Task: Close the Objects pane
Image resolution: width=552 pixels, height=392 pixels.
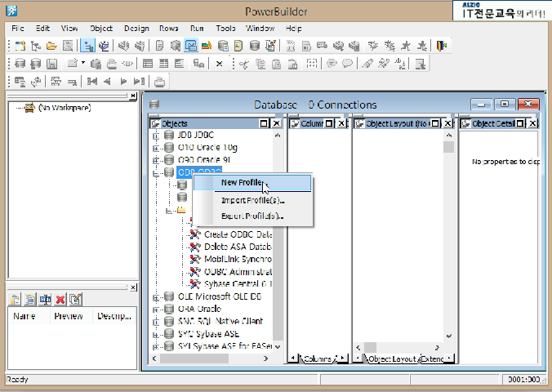Action: [x=277, y=123]
